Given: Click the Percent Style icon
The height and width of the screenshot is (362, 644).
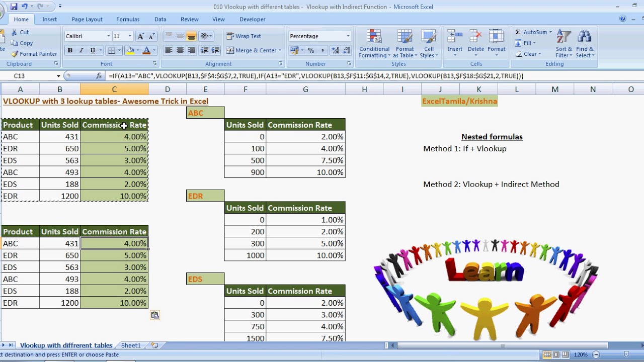Looking at the screenshot, I should [311, 50].
